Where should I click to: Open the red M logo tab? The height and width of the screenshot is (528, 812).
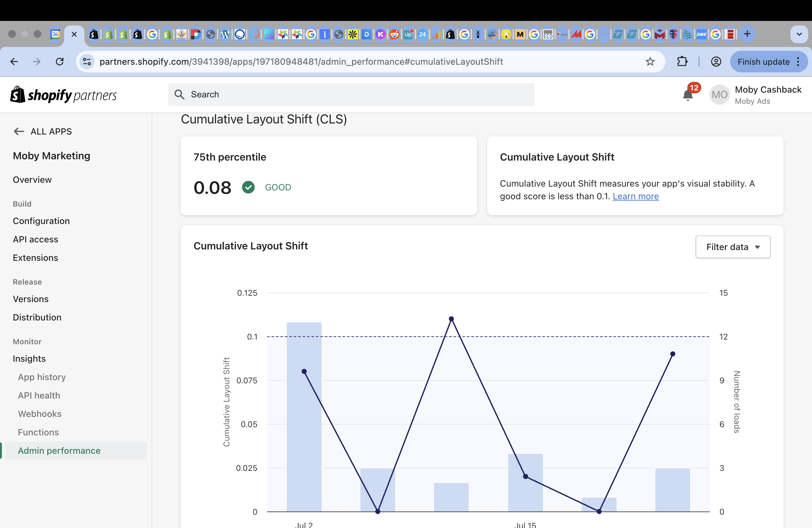click(576, 34)
